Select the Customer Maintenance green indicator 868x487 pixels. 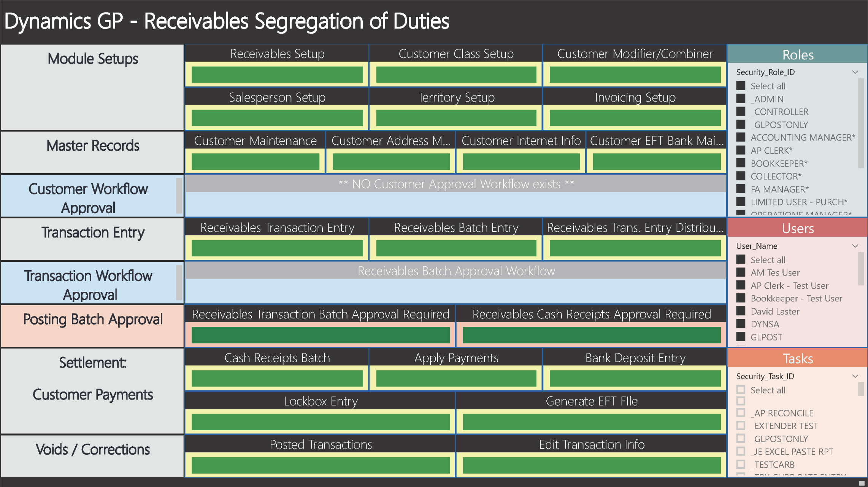(x=255, y=161)
